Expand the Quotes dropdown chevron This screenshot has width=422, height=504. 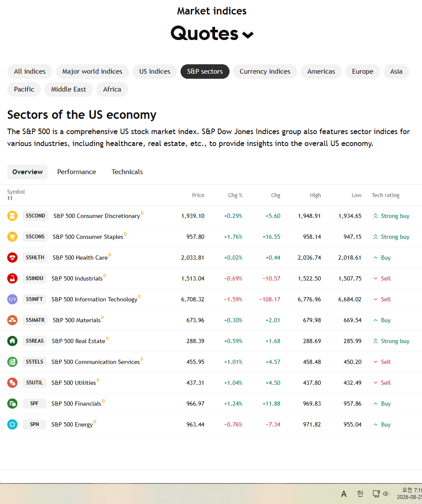point(248,35)
